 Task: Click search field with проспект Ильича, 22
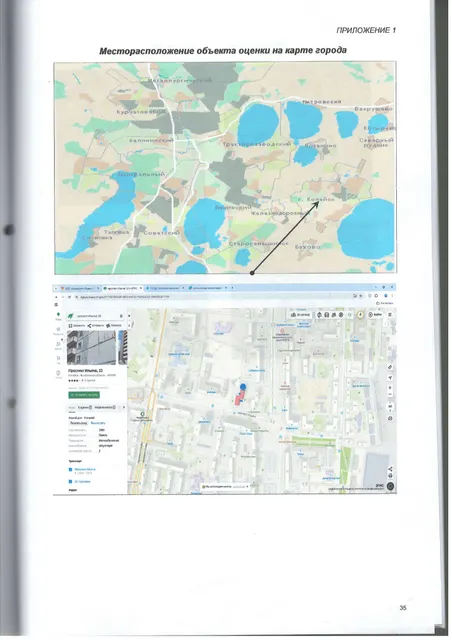tap(95, 316)
